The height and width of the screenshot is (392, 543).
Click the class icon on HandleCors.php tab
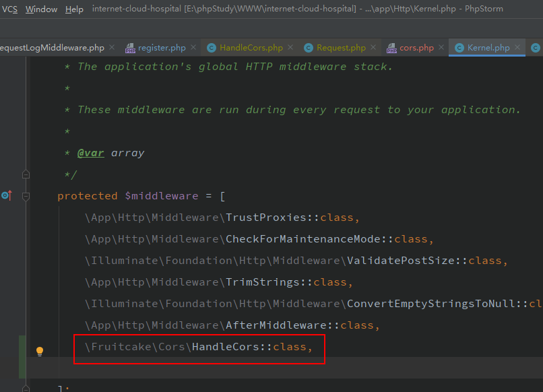coord(212,48)
